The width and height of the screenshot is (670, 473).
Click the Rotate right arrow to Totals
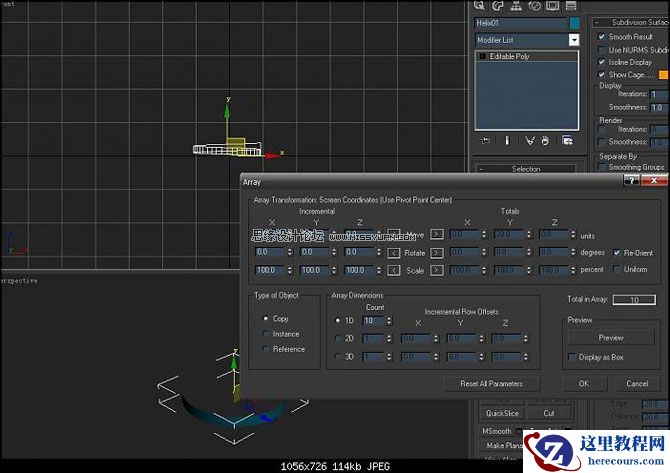(x=436, y=253)
